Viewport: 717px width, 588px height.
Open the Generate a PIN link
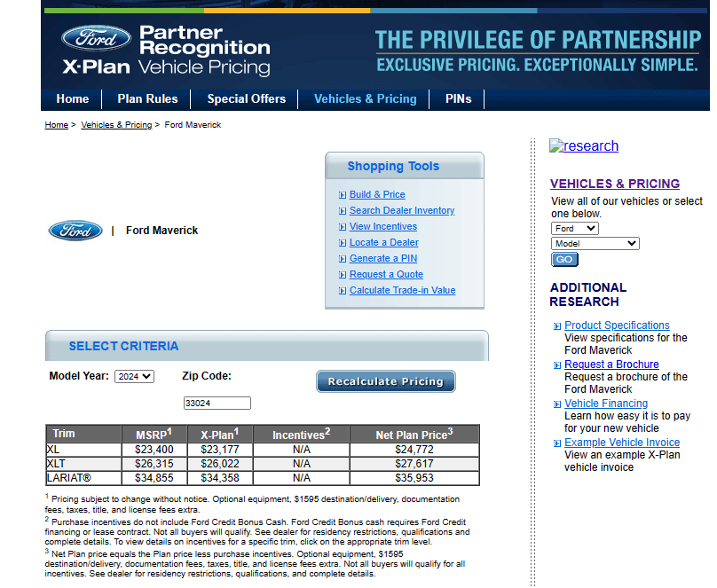coord(383,259)
